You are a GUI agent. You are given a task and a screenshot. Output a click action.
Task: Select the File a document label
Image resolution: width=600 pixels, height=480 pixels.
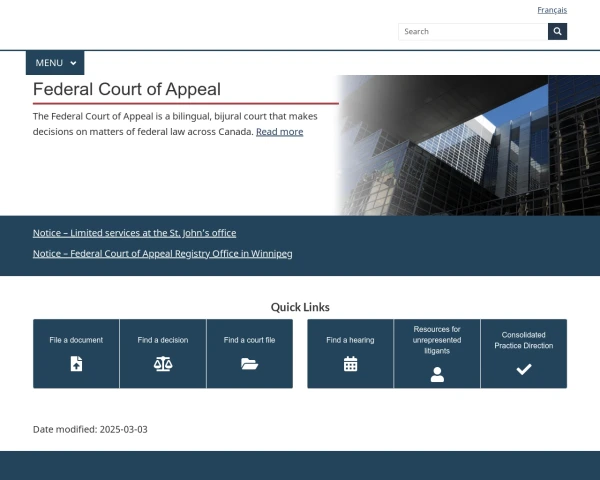76,340
